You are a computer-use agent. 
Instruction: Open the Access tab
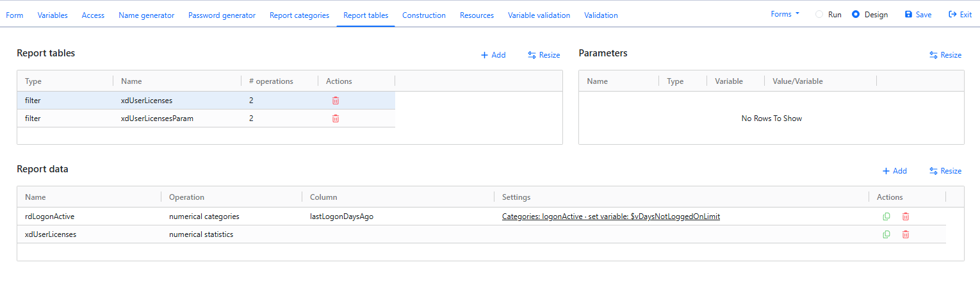pos(93,15)
